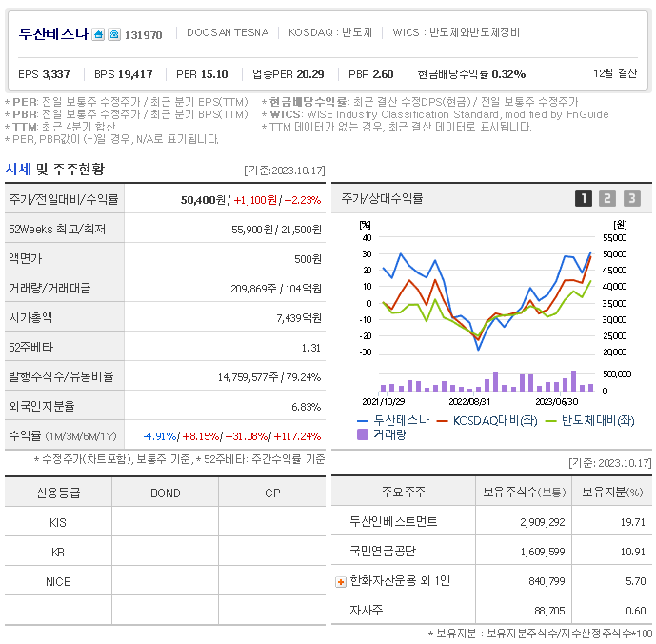The height and width of the screenshot is (644, 656).
Task: Click the NICE credit rating row
Action: coord(166,581)
